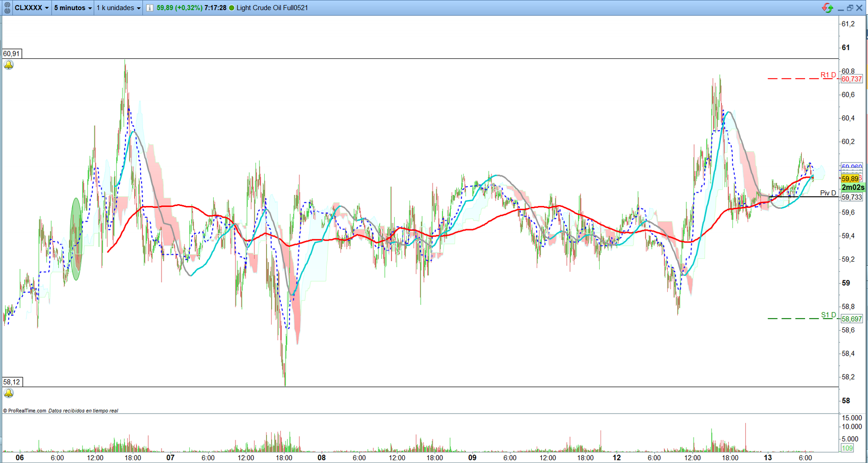Expand the 5 minutos timeframe dropdown
The height and width of the screenshot is (463, 868).
tap(73, 8)
